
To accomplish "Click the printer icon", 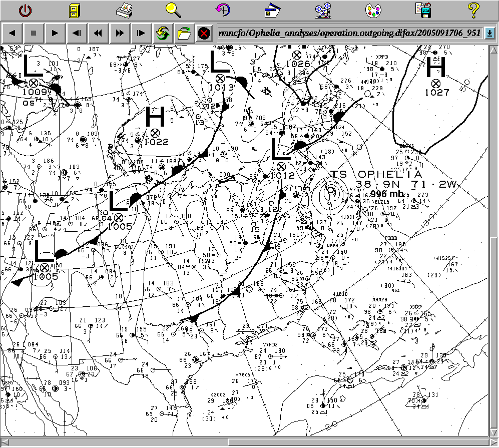I will pyautogui.click(x=124, y=10).
